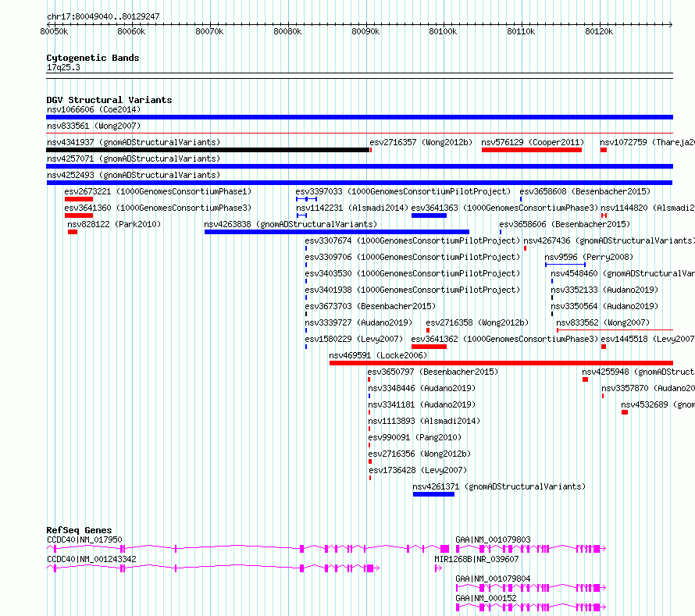This screenshot has height=616, width=695.
Task: Click the esv2716358 (Wong2012b) label
Action: pos(477,322)
